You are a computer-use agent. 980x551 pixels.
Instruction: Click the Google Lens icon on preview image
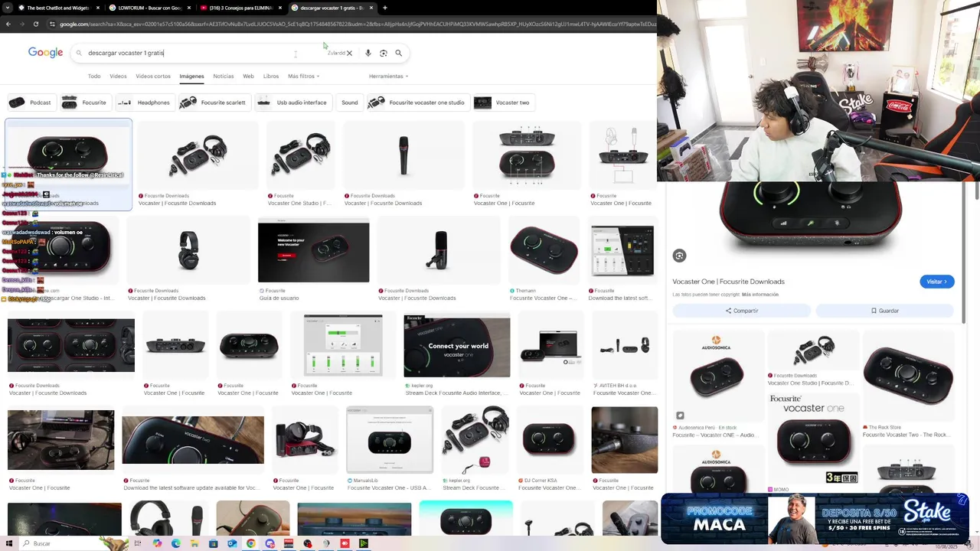tap(679, 256)
